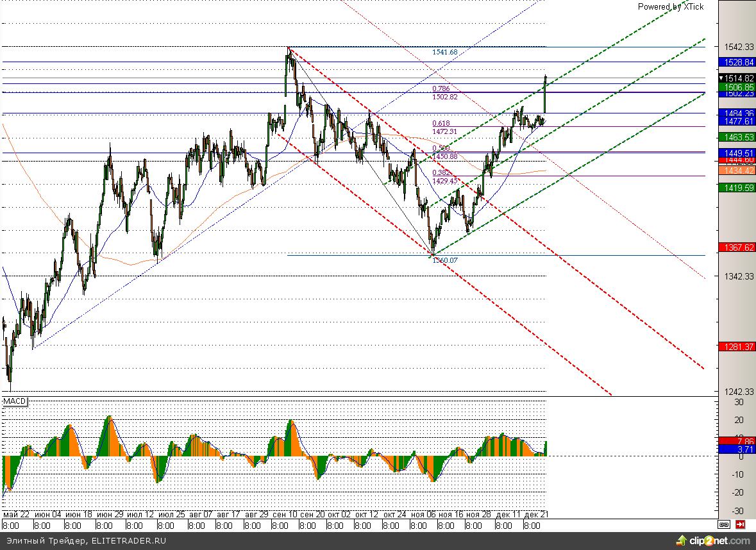The height and width of the screenshot is (550, 756).
Task: Select the MACD indicator label
Action: coord(14,401)
